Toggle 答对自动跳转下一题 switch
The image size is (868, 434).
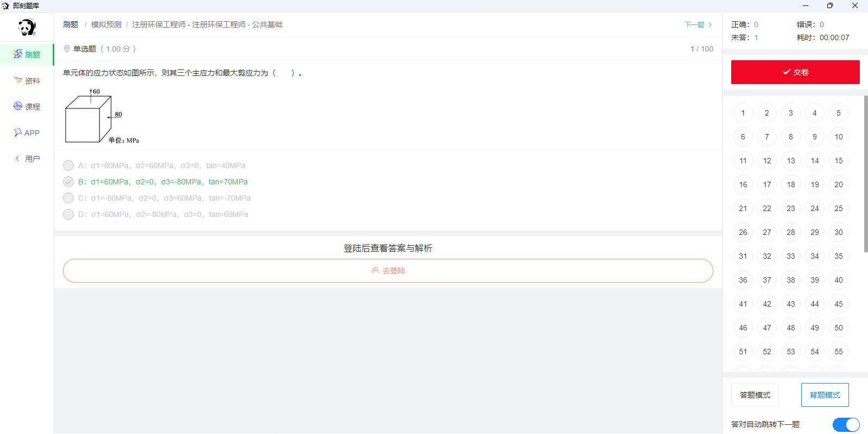coord(846,424)
